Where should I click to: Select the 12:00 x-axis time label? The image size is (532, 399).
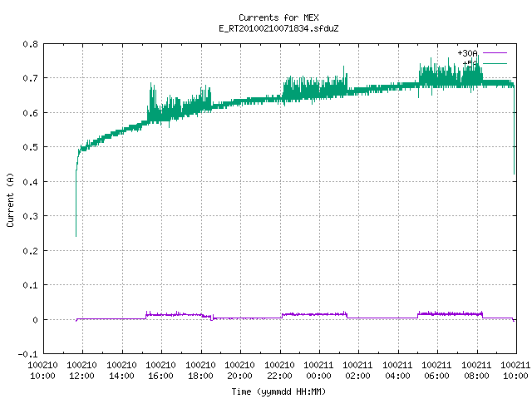tap(81, 376)
